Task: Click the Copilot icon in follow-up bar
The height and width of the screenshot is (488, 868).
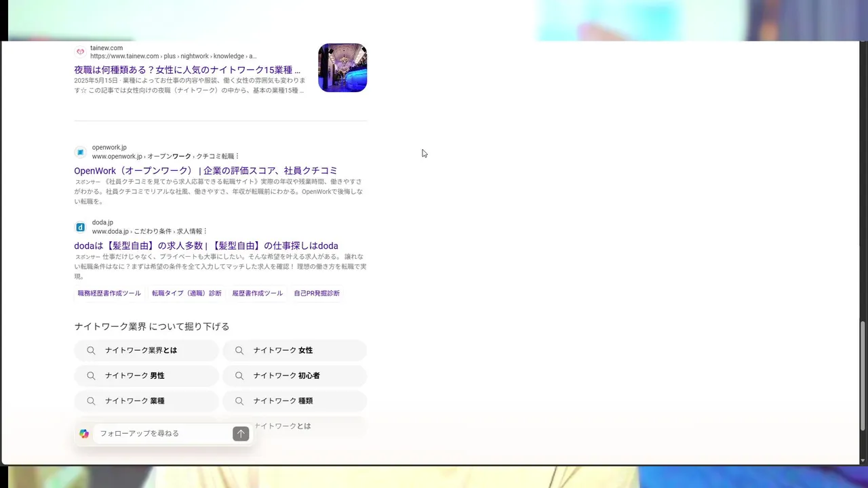Action: click(x=84, y=434)
